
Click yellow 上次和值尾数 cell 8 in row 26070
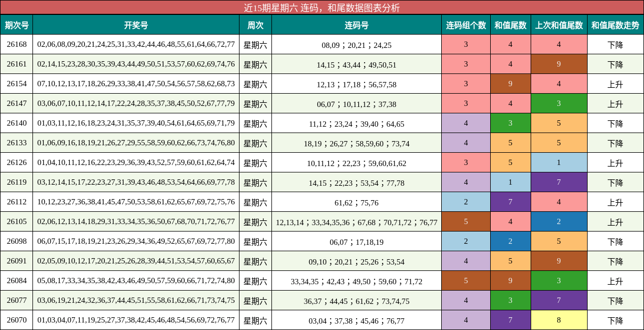click(559, 320)
